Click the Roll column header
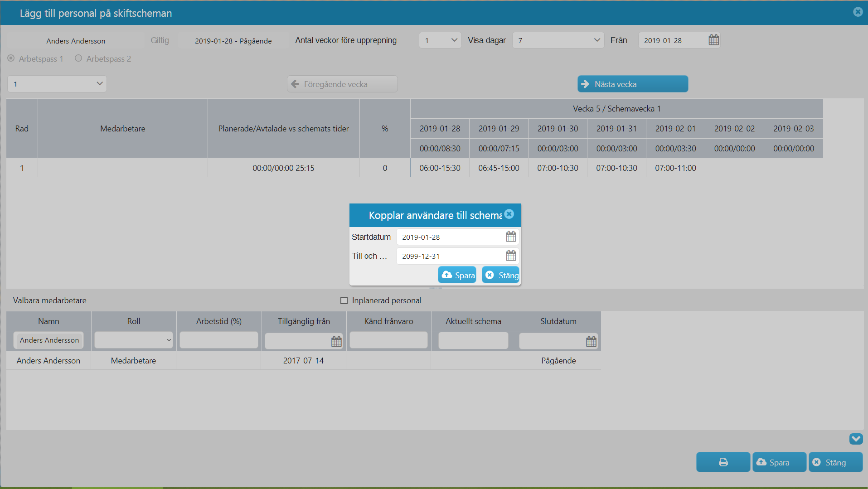The image size is (868, 489). click(134, 321)
